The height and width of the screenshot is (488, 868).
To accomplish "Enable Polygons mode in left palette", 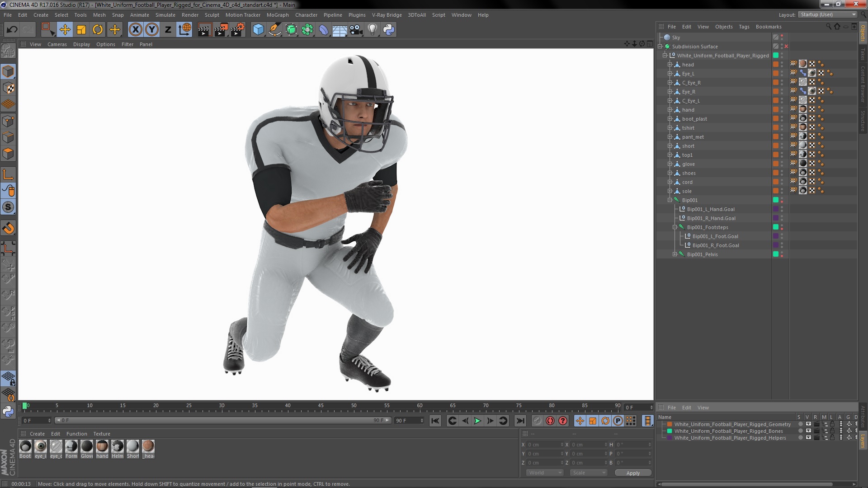I will (8, 154).
